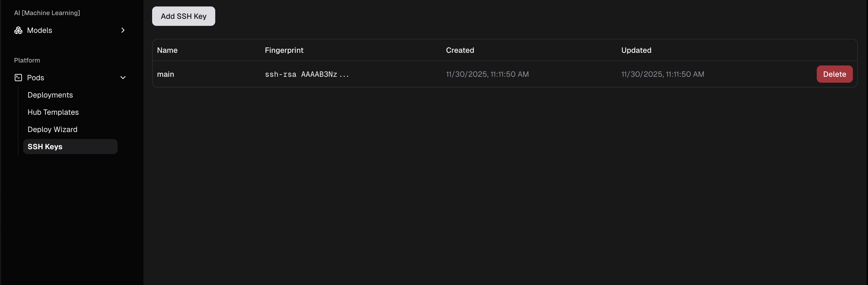Click the Pods terminal icon in the sidebar
The image size is (868, 285).
pos(18,77)
